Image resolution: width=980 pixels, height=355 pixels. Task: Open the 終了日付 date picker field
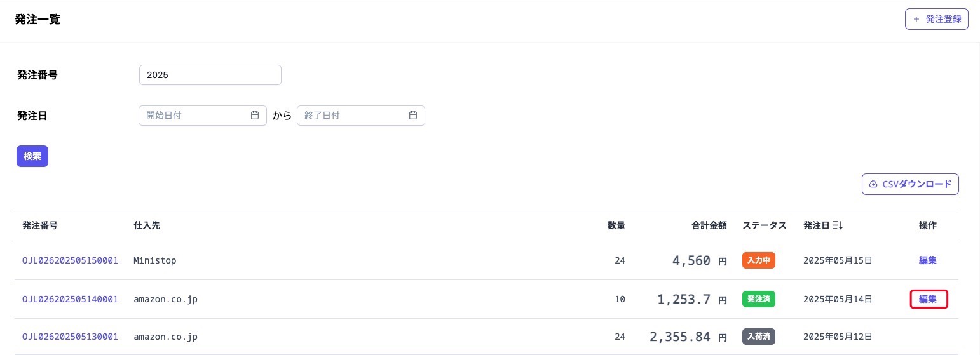tap(353, 116)
